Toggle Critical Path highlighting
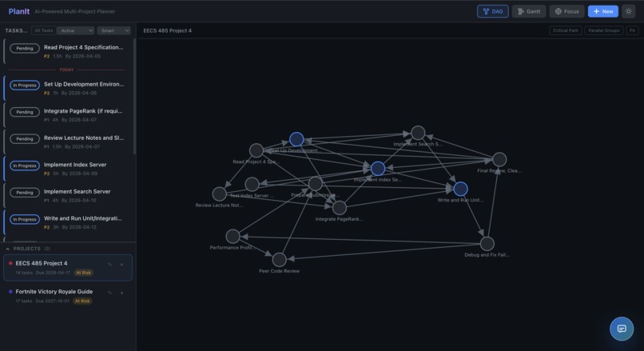Image resolution: width=644 pixels, height=351 pixels. pos(566,30)
